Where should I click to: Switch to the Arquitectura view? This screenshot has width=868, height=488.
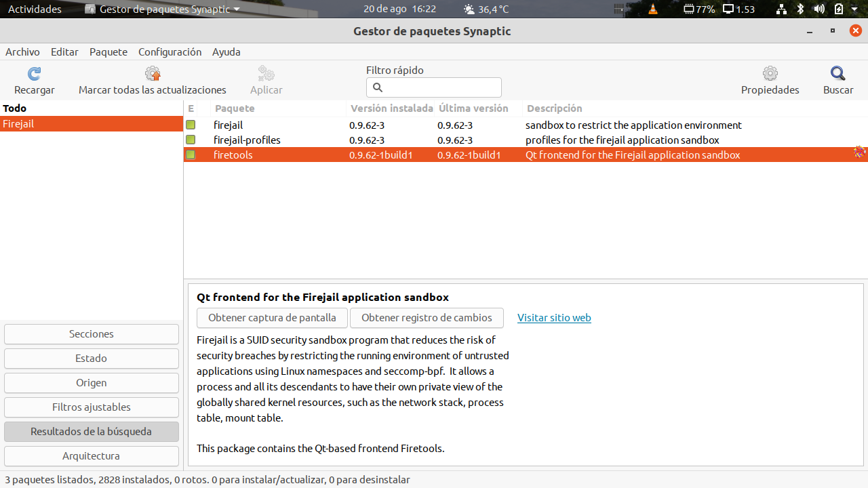coord(92,456)
